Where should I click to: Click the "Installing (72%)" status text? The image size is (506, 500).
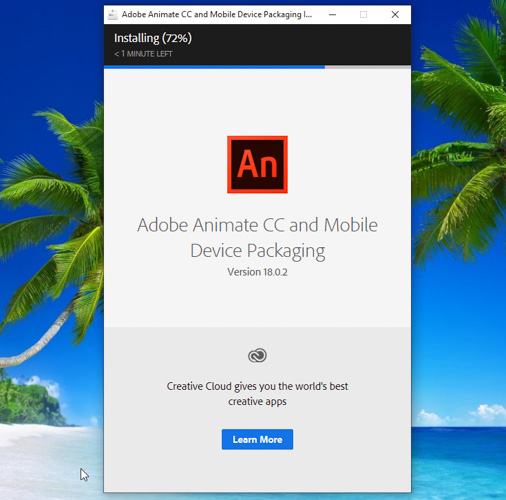pos(153,38)
